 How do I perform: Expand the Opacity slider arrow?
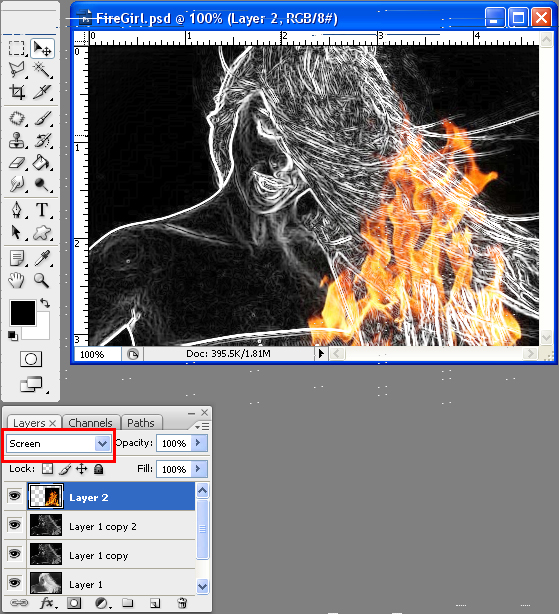[198, 443]
